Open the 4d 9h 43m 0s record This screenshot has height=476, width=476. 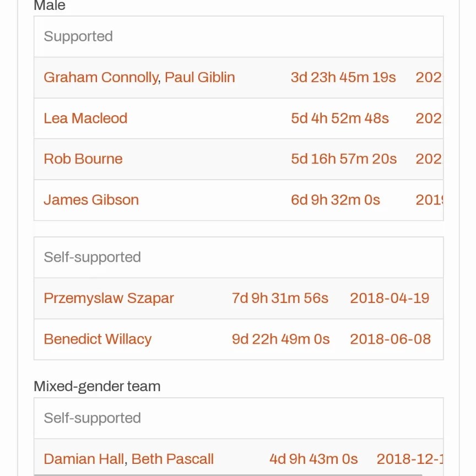(313, 459)
